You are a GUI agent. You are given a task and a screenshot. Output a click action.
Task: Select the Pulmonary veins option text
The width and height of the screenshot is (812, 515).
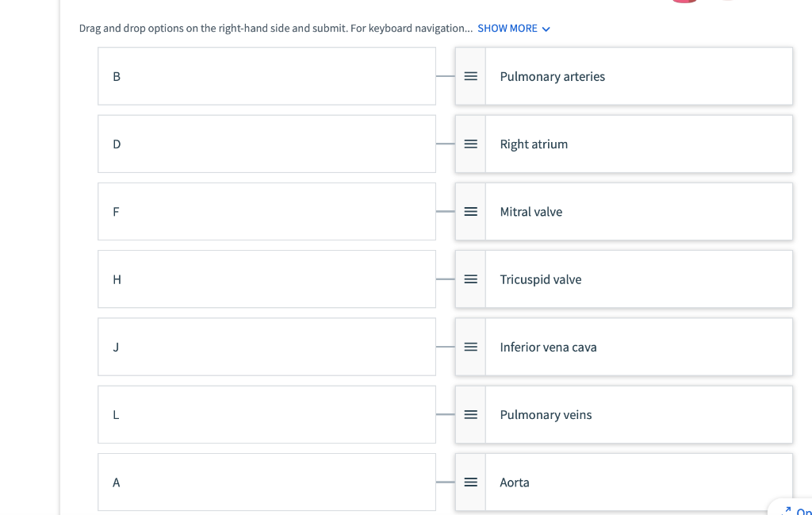[x=546, y=414]
